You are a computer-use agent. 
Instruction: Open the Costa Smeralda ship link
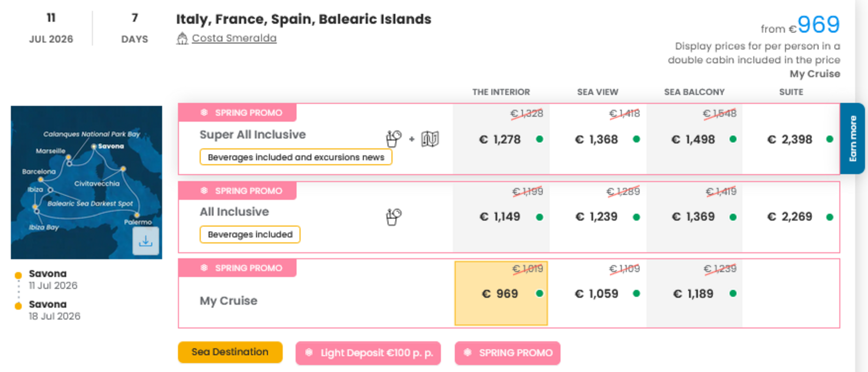[234, 38]
